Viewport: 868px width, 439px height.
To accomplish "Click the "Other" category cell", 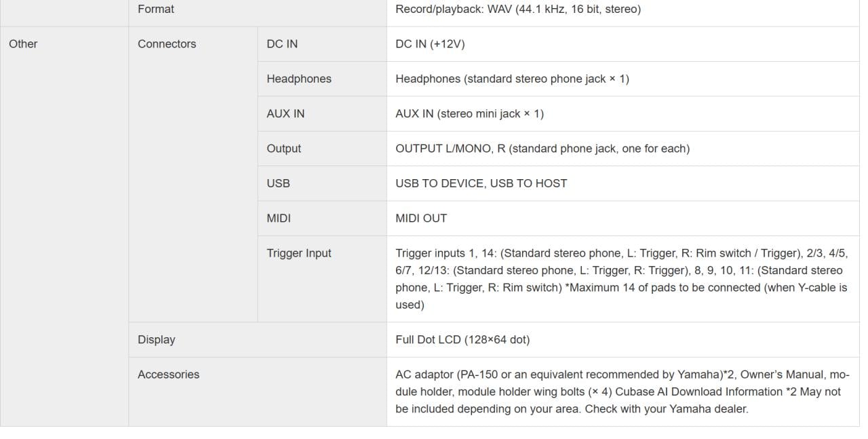I will (x=23, y=44).
